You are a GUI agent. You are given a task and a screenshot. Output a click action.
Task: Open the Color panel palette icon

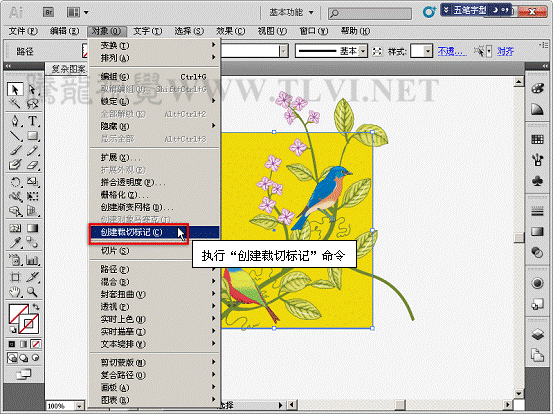[537, 88]
